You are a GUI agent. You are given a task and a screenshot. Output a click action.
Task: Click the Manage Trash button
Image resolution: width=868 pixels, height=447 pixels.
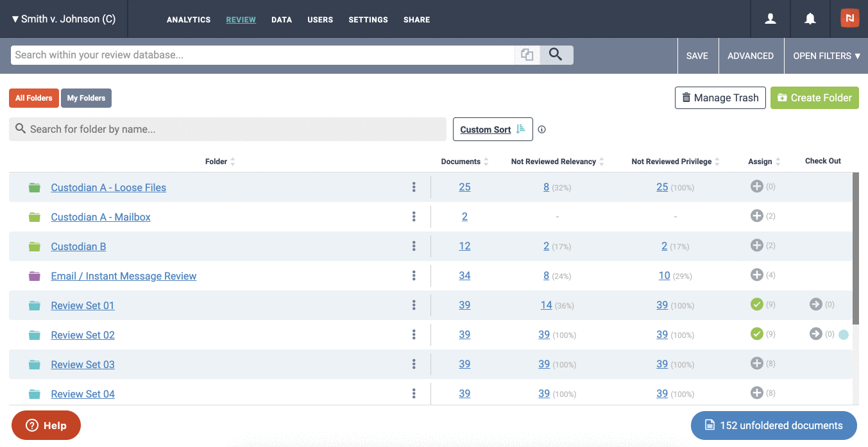(x=720, y=97)
